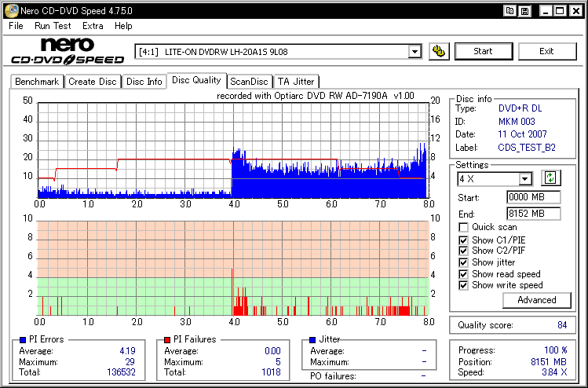Switch to the Disc Info tab
Screen dimensions: 588x388
point(144,82)
